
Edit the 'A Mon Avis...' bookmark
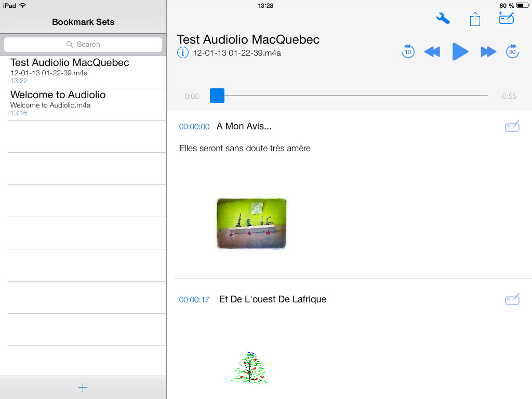click(512, 126)
